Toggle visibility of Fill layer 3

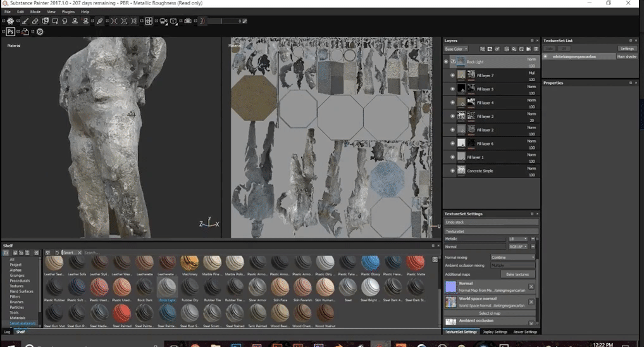pos(452,117)
